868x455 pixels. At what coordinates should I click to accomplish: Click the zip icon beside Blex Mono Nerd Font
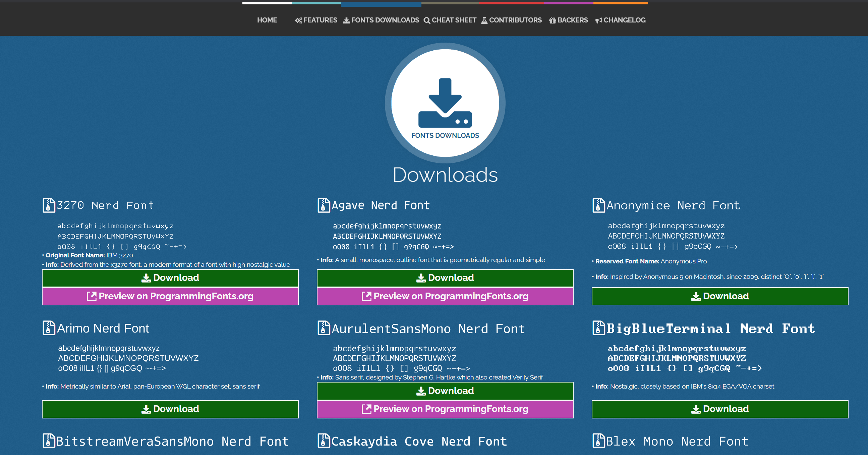(x=598, y=441)
